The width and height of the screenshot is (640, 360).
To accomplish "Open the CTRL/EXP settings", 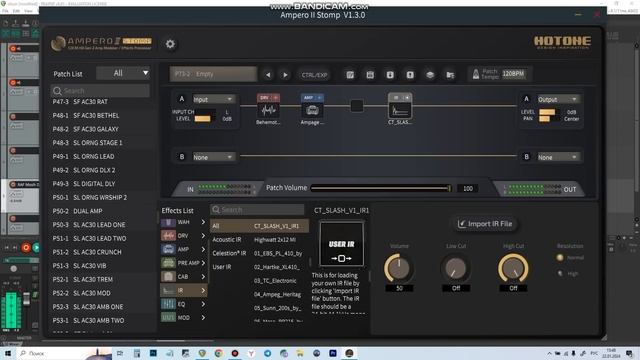I will tap(314, 75).
